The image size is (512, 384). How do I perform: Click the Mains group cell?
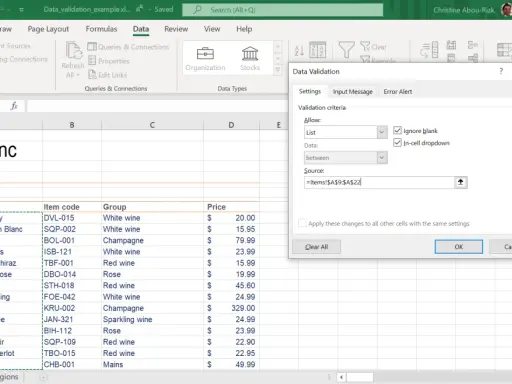click(152, 364)
